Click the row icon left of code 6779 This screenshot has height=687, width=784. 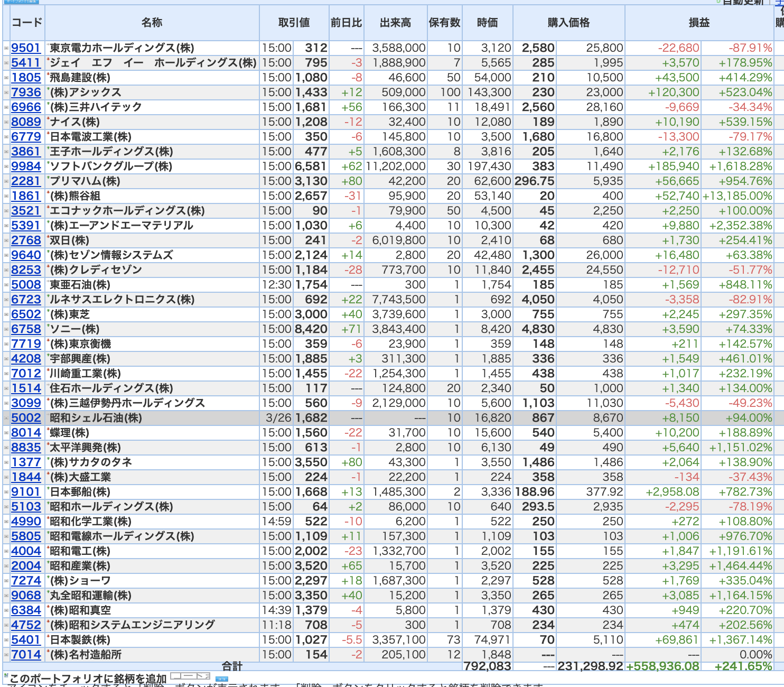[x=6, y=137]
